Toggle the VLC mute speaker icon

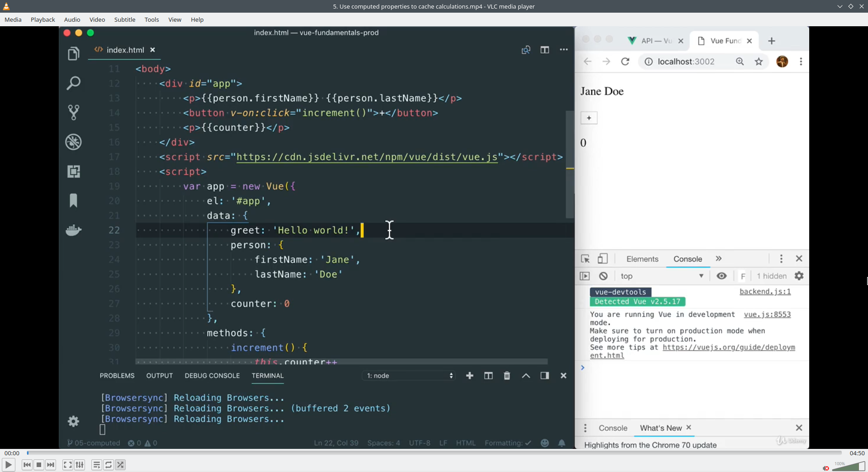click(826, 468)
